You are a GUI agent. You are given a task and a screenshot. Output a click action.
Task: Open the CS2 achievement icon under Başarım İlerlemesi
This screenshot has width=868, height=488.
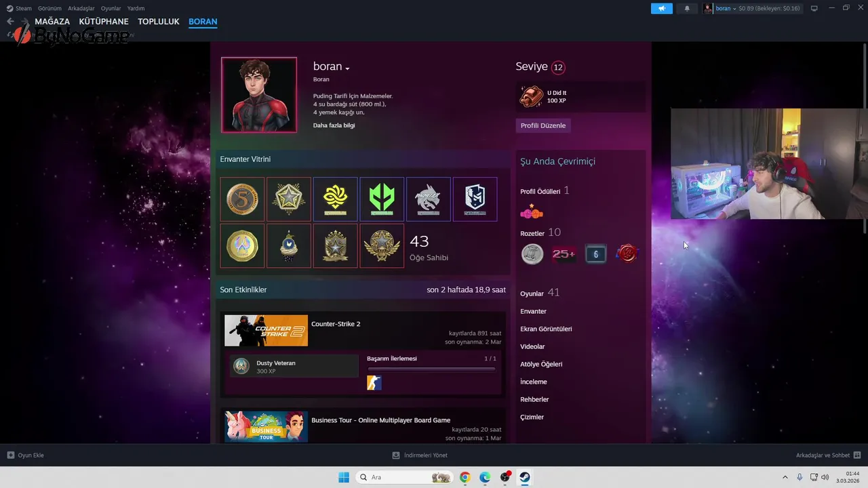tap(374, 383)
